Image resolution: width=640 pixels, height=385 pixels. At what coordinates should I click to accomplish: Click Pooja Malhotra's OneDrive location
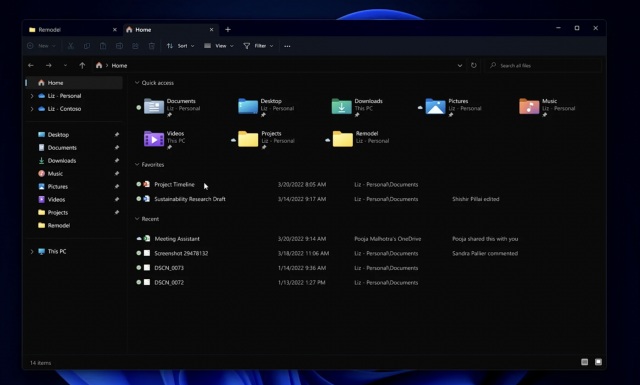387,239
